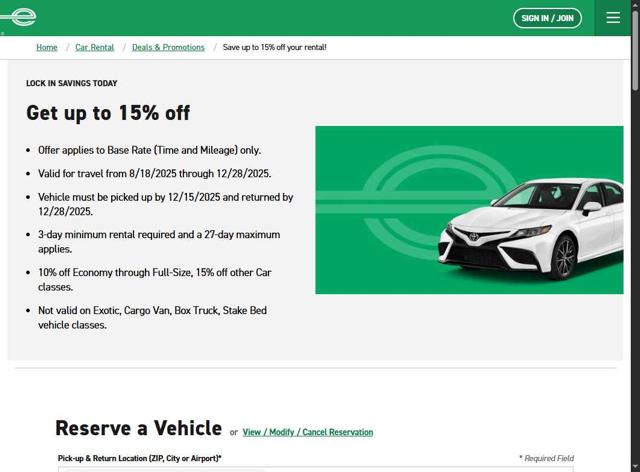
Task: Click View / Modify / Cancel Reservation link
Action: coord(308,432)
